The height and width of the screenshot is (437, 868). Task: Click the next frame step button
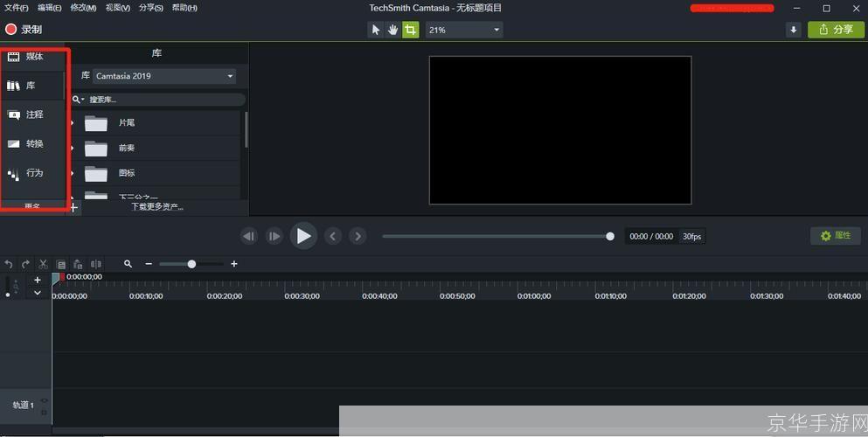[274, 236]
